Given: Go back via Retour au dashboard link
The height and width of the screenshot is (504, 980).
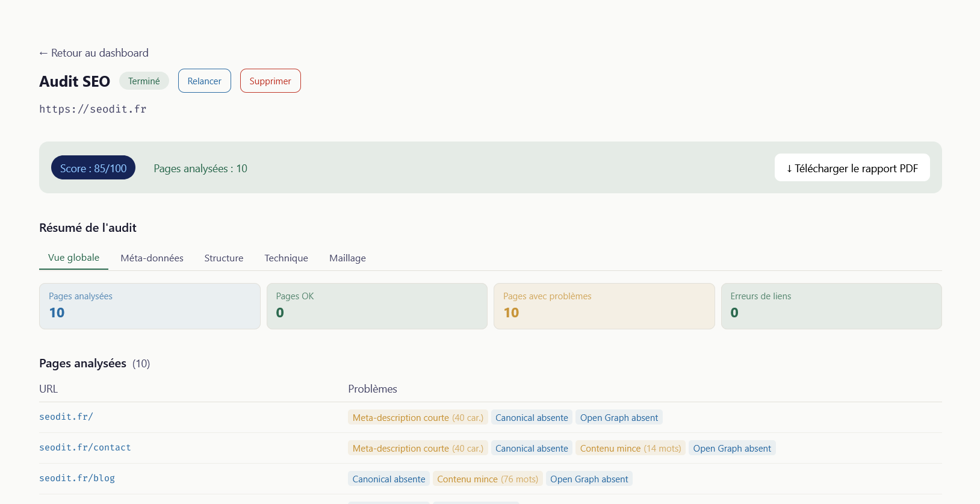Looking at the screenshot, I should tap(94, 53).
